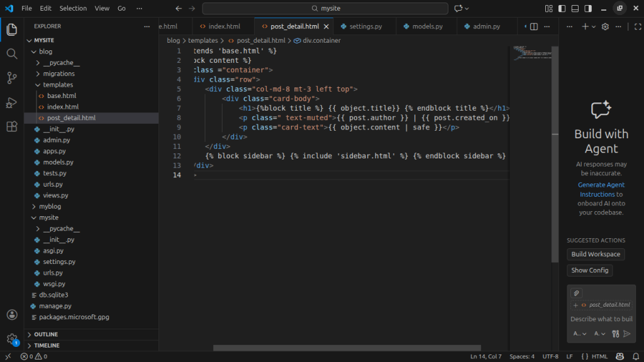644x362 pixels.
Task: Open notifications bell in status bar
Action: pyautogui.click(x=635, y=356)
